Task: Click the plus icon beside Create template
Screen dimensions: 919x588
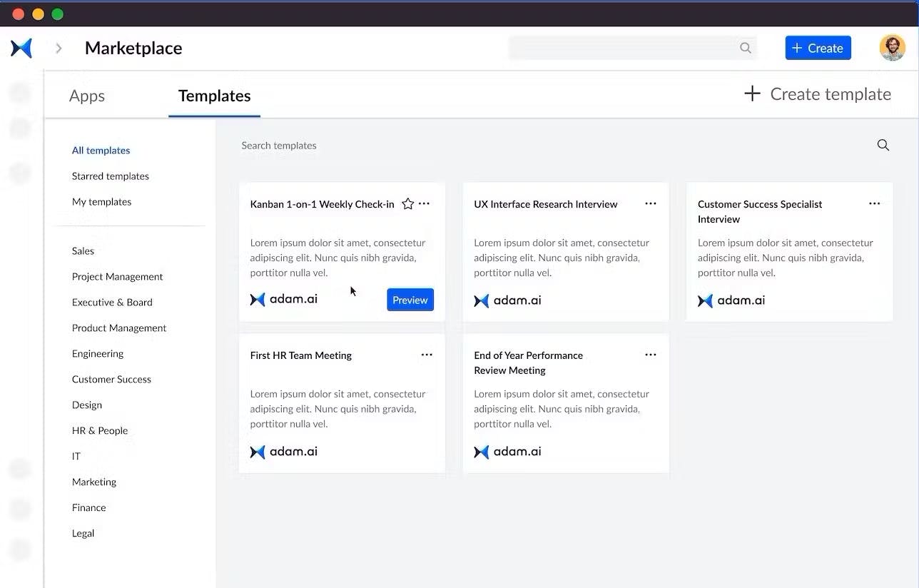Action: (x=752, y=94)
